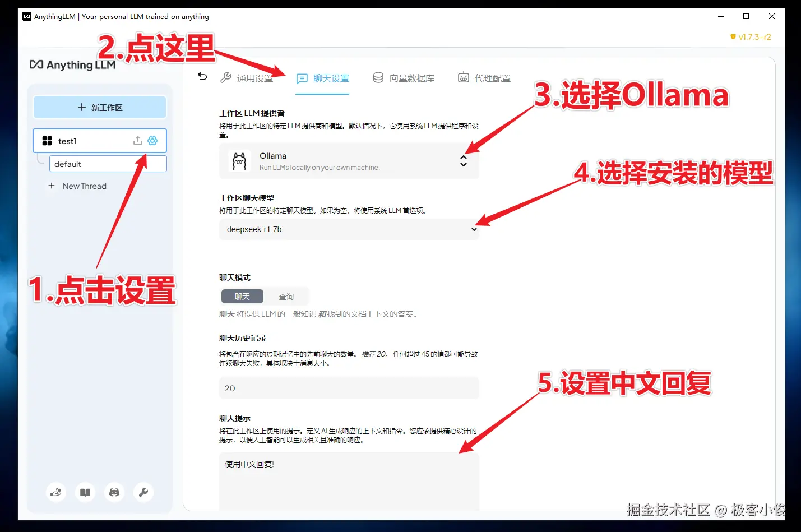The width and height of the screenshot is (801, 532).
Task: Open the 向量数据库 vector database tab
Action: point(404,78)
